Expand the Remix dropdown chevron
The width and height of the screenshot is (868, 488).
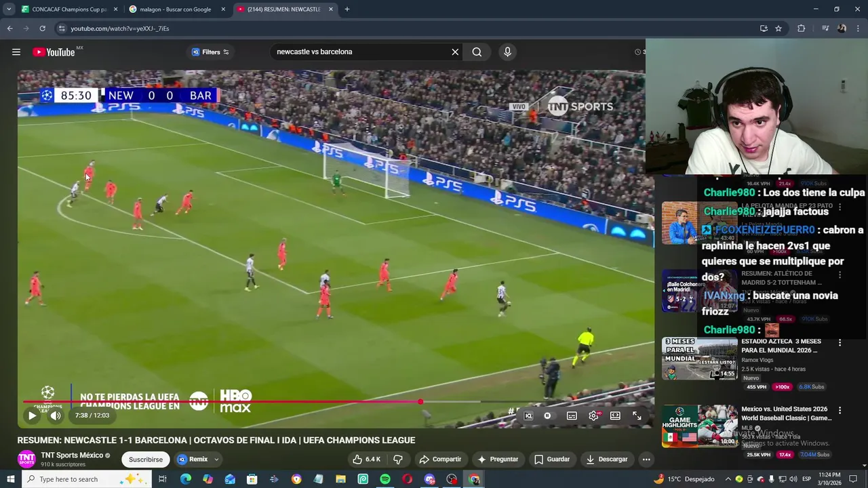pyautogui.click(x=216, y=459)
